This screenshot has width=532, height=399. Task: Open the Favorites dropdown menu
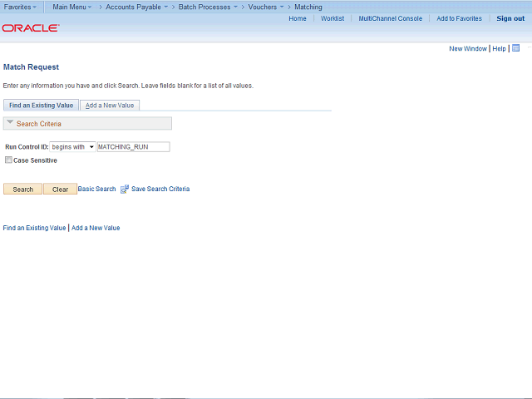coord(20,7)
